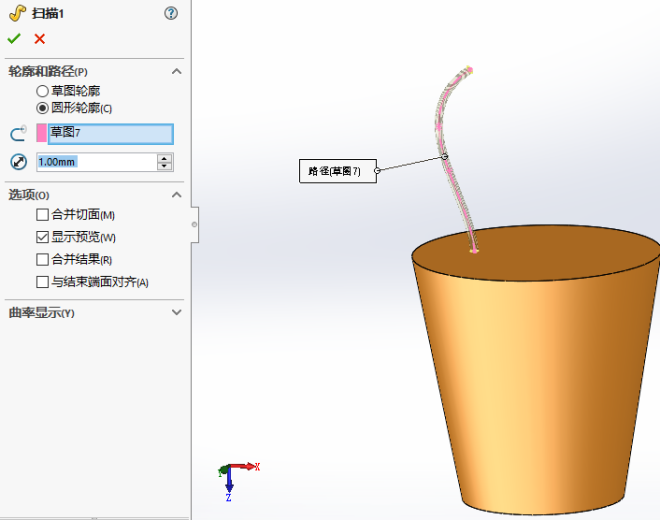The width and height of the screenshot is (660, 520).
Task: Increase the diameter with the up arrow
Action: click(x=165, y=158)
